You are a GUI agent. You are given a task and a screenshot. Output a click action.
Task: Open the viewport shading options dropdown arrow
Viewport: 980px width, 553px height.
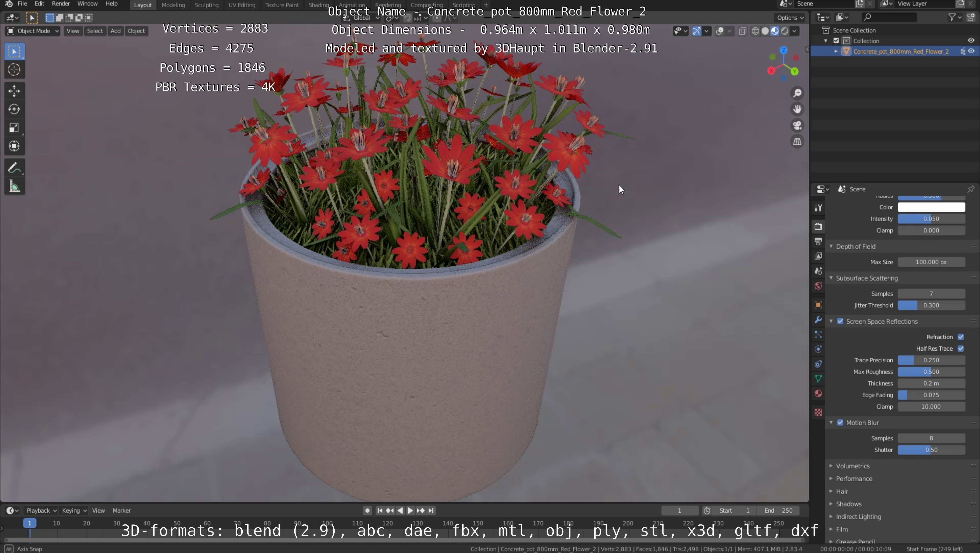pos(794,31)
